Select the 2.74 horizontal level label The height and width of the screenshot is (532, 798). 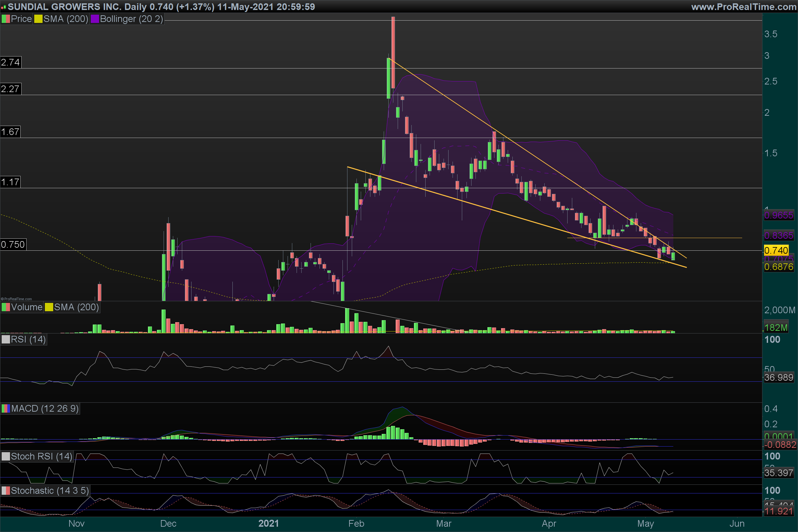pos(11,63)
